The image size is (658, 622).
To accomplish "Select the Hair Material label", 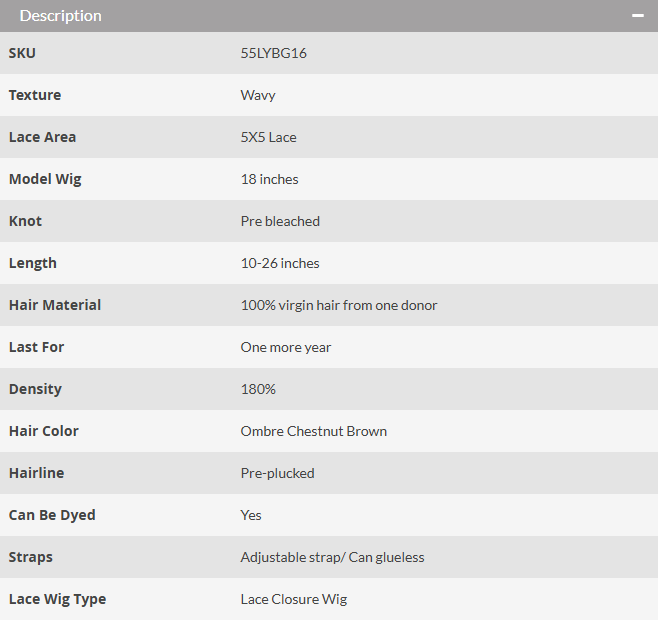I will point(55,305).
